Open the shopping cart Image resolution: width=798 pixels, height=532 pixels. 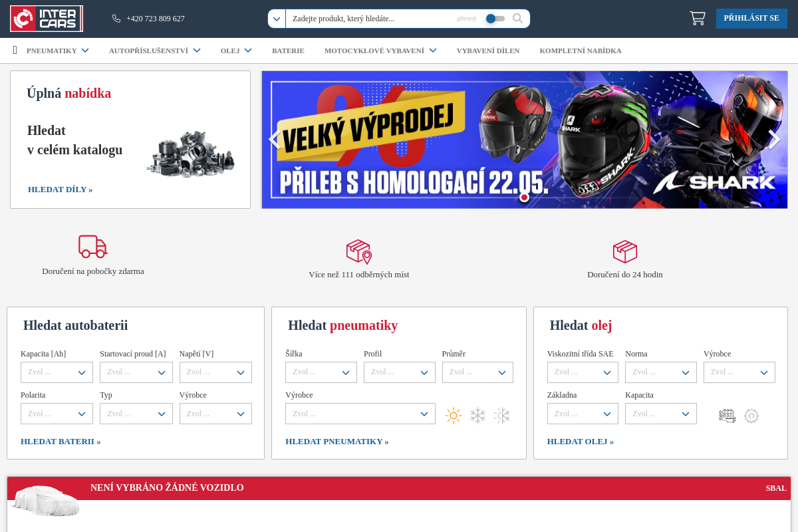pos(697,18)
